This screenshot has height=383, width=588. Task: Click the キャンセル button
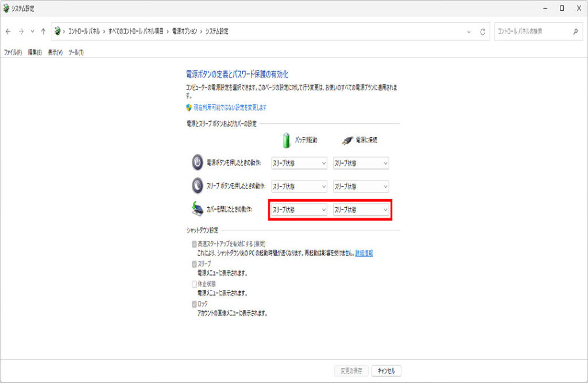(386, 371)
